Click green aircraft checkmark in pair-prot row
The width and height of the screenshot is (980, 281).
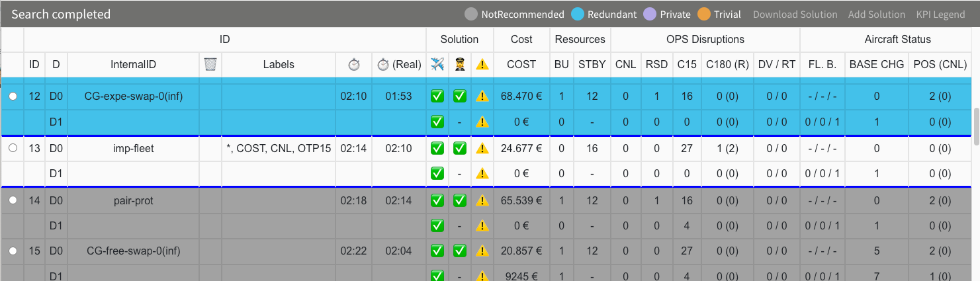coord(437,200)
